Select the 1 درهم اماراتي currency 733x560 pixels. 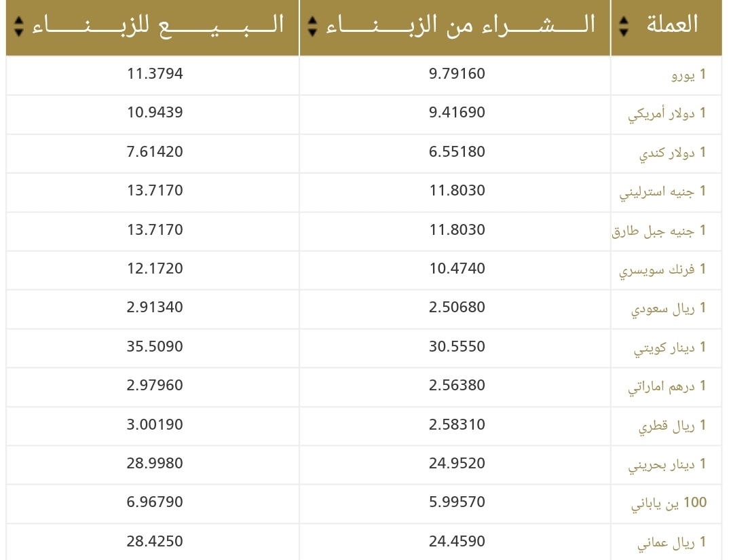click(x=666, y=387)
